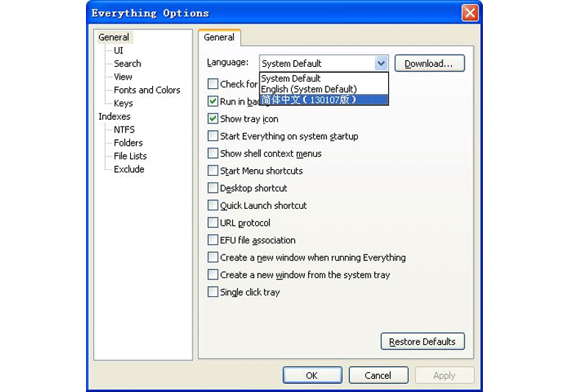The width and height of the screenshot is (588, 392).
Task: Tick the Desktop shortcut checkbox
Action: pyautogui.click(x=212, y=188)
